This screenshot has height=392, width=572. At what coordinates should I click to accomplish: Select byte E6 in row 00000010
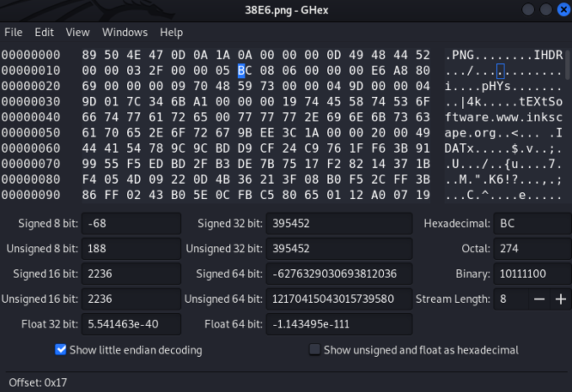tap(378, 70)
